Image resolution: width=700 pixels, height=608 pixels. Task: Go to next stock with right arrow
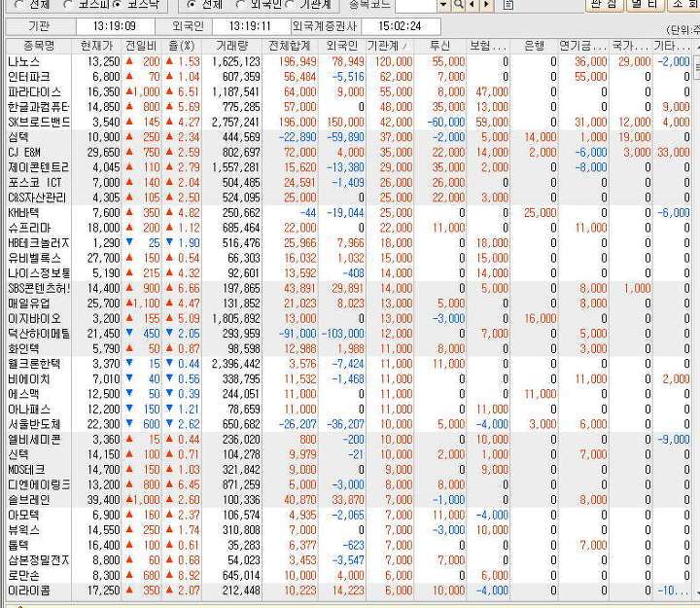pyautogui.click(x=486, y=5)
